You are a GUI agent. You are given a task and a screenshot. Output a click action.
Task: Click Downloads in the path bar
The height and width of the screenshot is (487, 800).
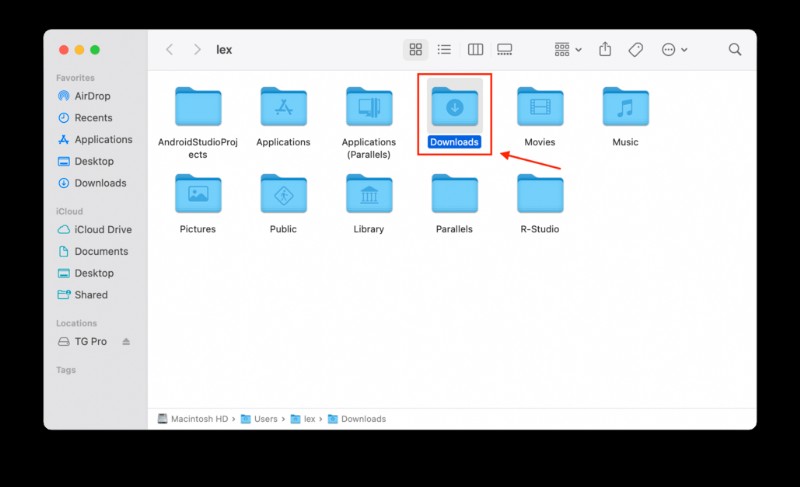[357, 419]
